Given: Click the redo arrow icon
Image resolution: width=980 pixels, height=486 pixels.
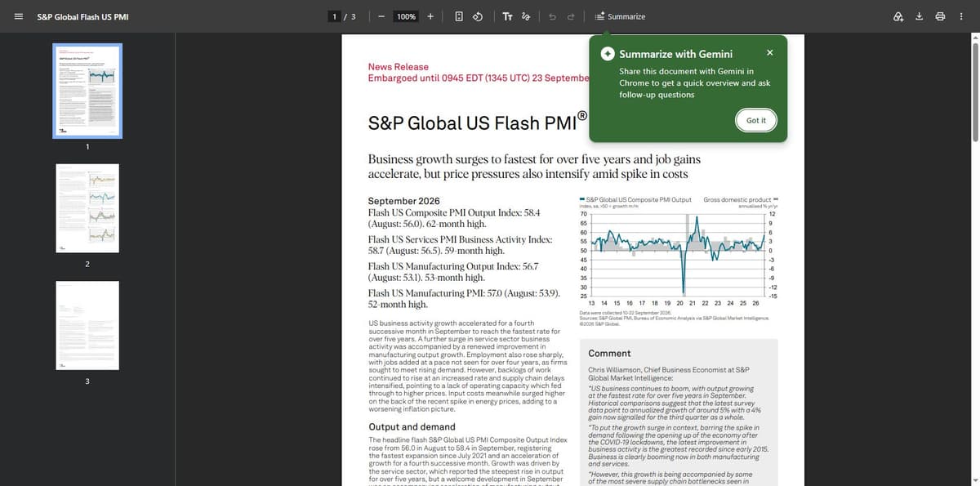Looking at the screenshot, I should [572, 16].
